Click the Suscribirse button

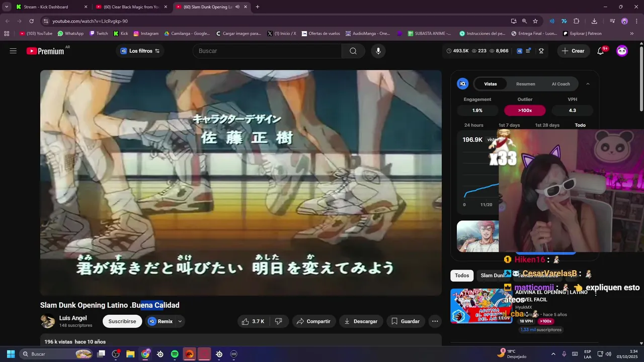(122, 321)
